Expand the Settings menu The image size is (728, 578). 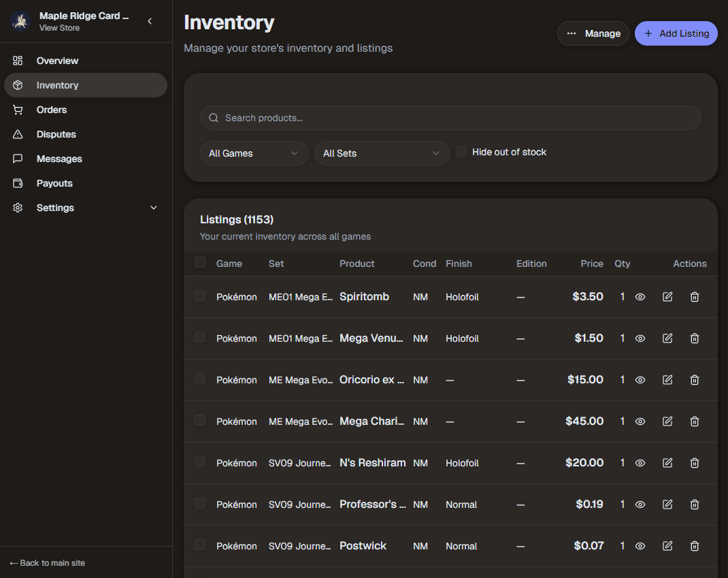[55, 208]
